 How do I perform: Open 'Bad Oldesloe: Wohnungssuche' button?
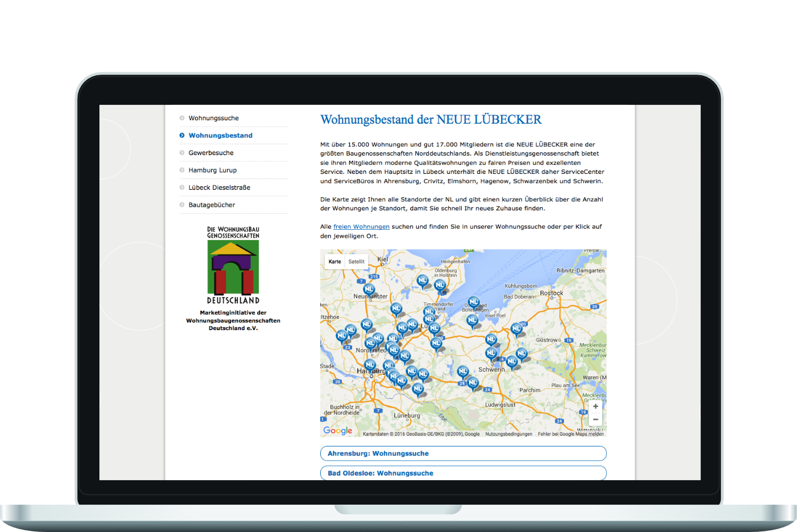click(x=463, y=473)
